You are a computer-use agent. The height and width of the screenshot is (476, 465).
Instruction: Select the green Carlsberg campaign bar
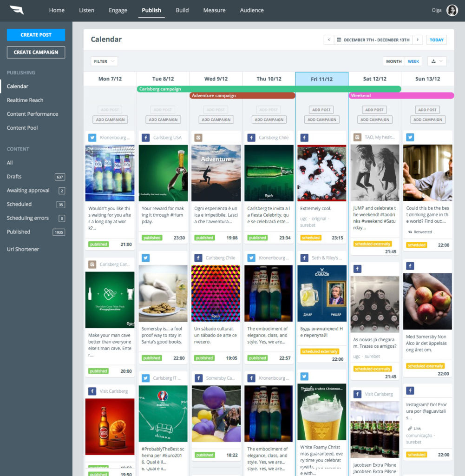point(269,89)
